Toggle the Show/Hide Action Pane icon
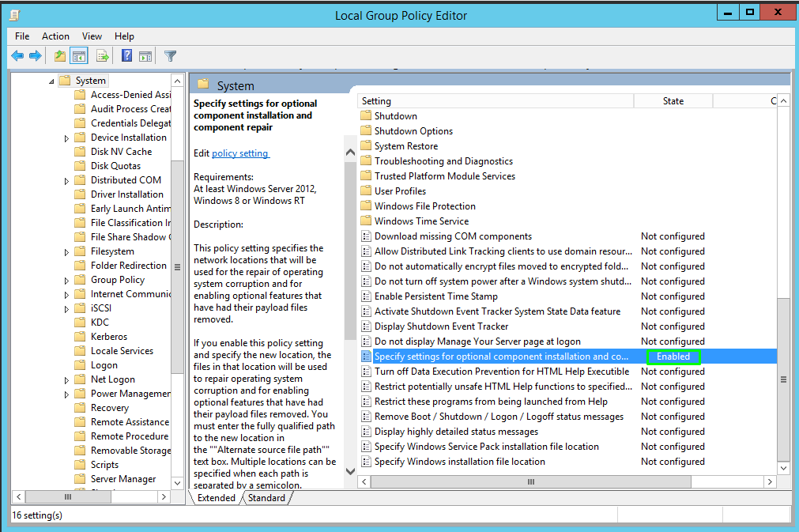 [x=145, y=56]
